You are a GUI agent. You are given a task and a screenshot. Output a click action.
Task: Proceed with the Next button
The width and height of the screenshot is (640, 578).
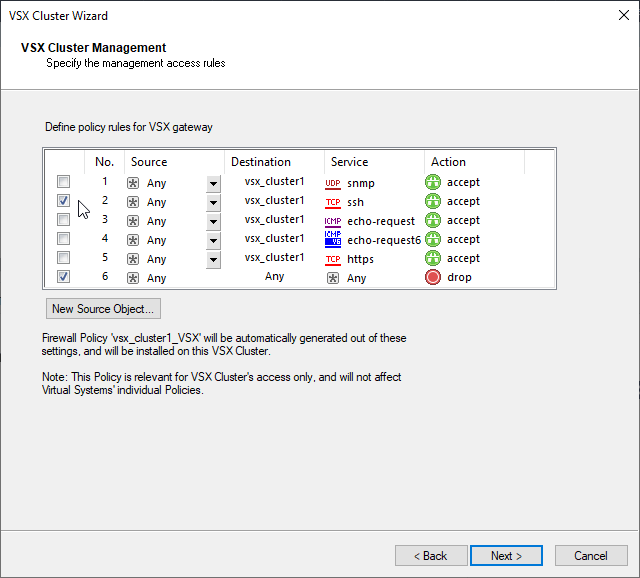[506, 556]
